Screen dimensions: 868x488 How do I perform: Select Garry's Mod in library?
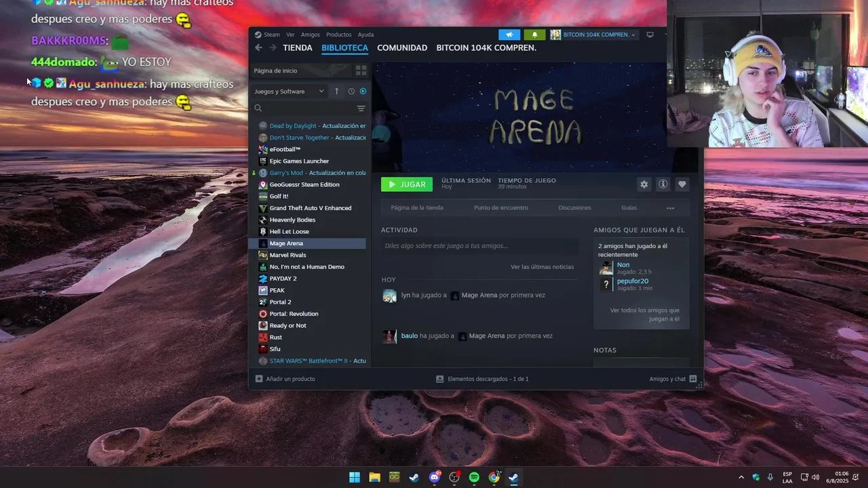[x=312, y=173]
